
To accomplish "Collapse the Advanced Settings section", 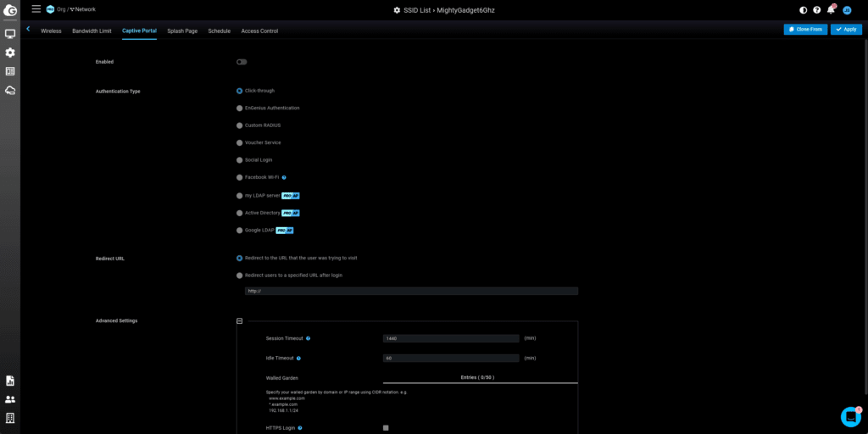I will click(x=240, y=321).
